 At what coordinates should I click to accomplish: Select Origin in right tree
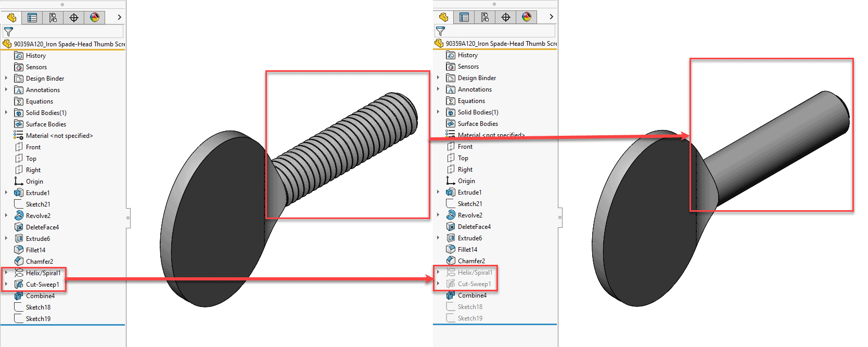[x=466, y=181]
